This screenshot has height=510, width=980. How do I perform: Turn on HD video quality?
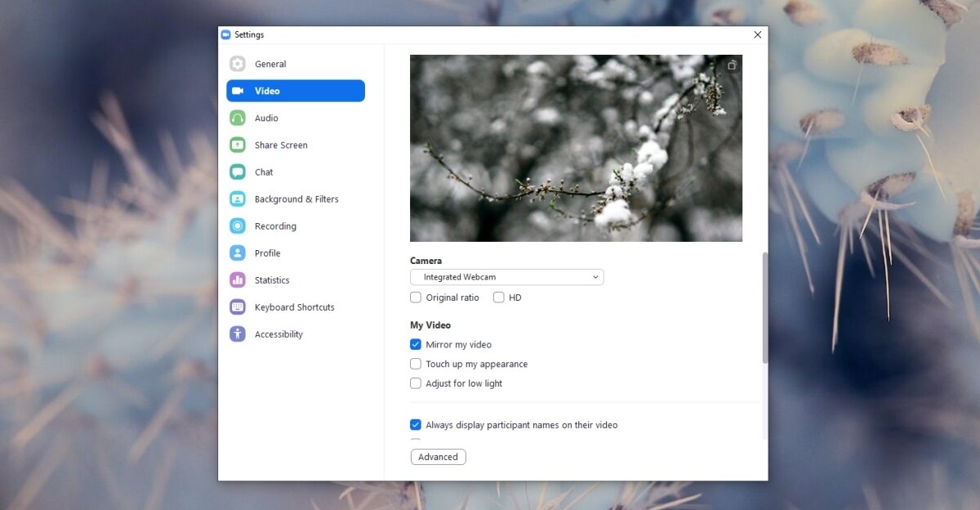tap(498, 297)
